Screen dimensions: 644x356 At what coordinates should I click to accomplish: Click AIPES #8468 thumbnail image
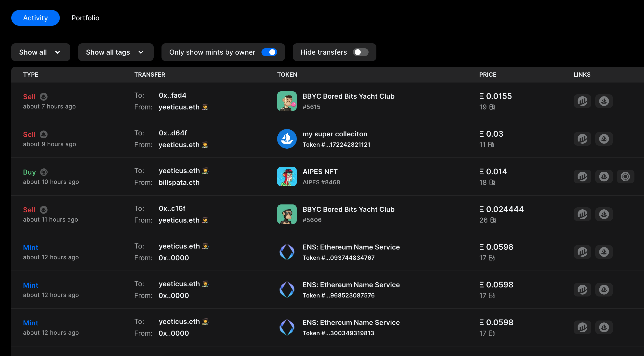tap(287, 177)
